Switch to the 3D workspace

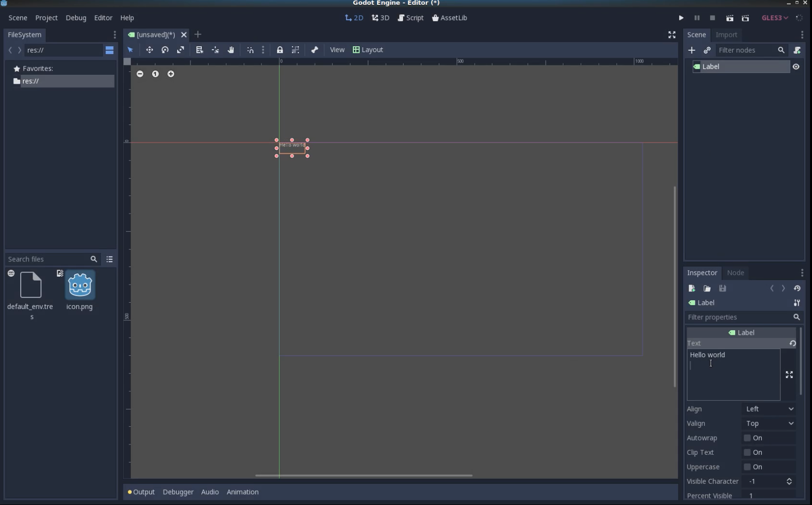point(380,18)
